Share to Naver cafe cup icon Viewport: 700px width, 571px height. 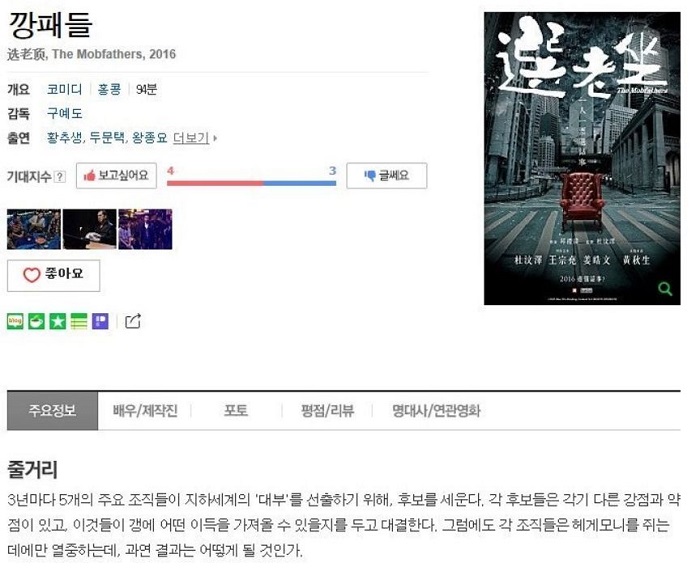[36, 321]
